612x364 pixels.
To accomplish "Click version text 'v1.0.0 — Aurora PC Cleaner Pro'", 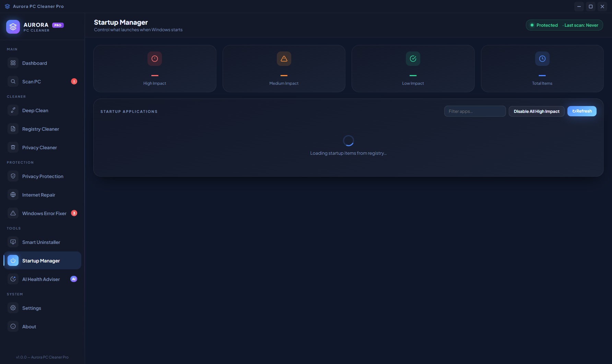I will (42, 357).
